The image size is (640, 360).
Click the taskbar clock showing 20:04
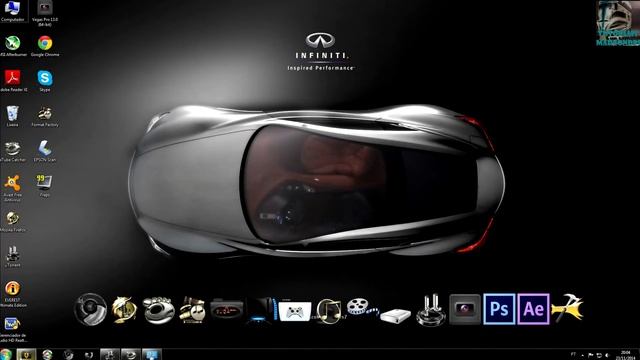tap(625, 355)
